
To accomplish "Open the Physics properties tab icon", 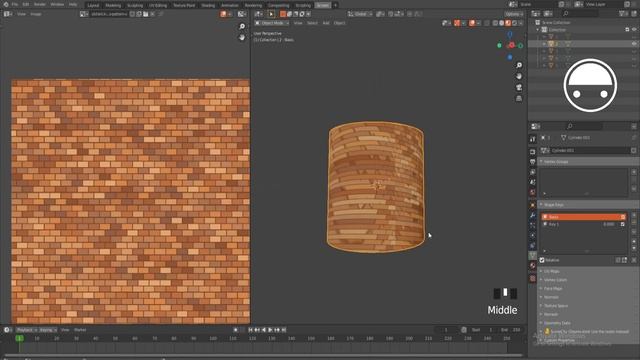I will pyautogui.click(x=533, y=236).
